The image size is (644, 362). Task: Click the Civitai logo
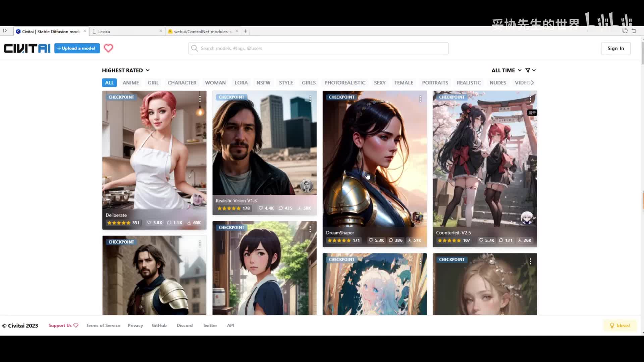[27, 48]
